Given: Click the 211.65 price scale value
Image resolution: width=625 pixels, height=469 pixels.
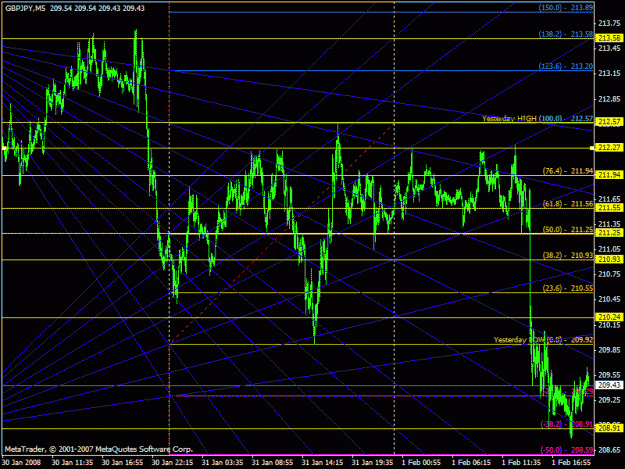Looking at the screenshot, I should point(609,199).
